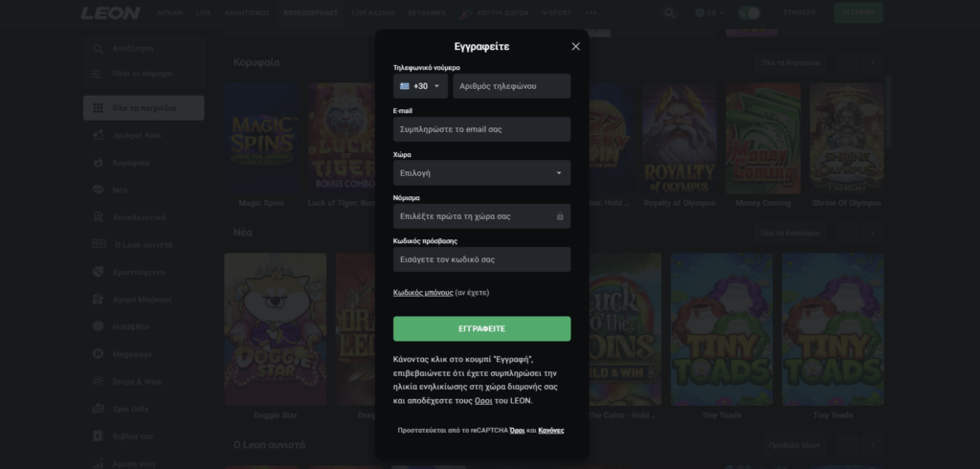The height and width of the screenshot is (469, 980).
Task: Open Κορυφαία category in sidebar
Action: (144, 163)
